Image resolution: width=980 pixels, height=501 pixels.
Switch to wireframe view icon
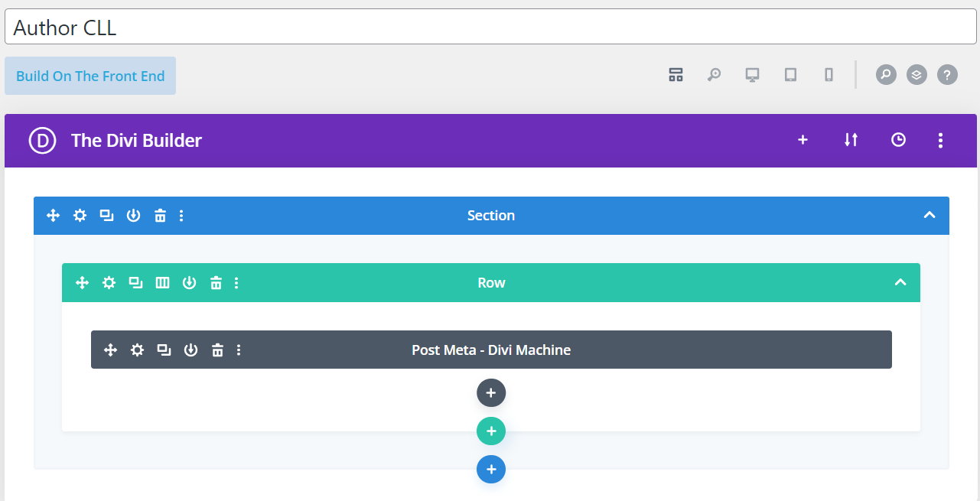point(676,75)
